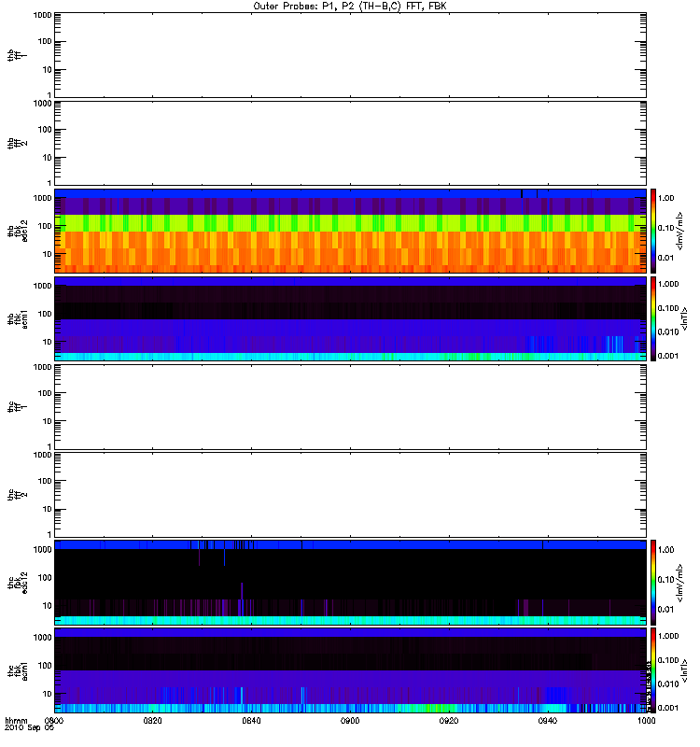
Task: Click the '1.00' tick on thb edc12 color bar
Action: tap(665, 198)
